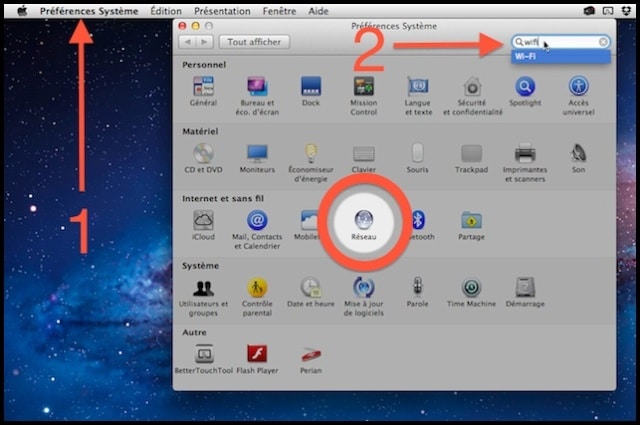Open the Apple menu
Viewport: 640px width, 425px height.
[x=22, y=11]
